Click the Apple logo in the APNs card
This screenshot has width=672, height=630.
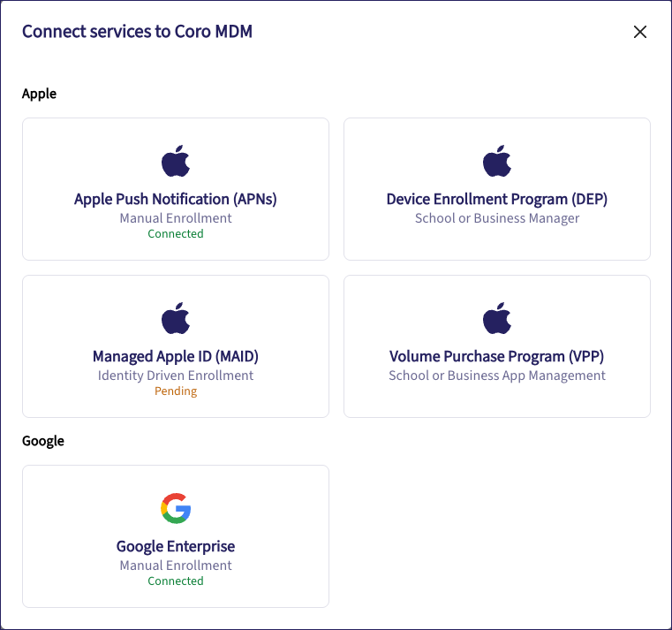coord(176,162)
